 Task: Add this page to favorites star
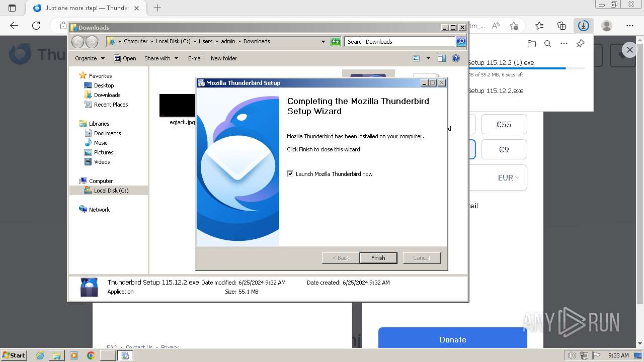point(514,26)
